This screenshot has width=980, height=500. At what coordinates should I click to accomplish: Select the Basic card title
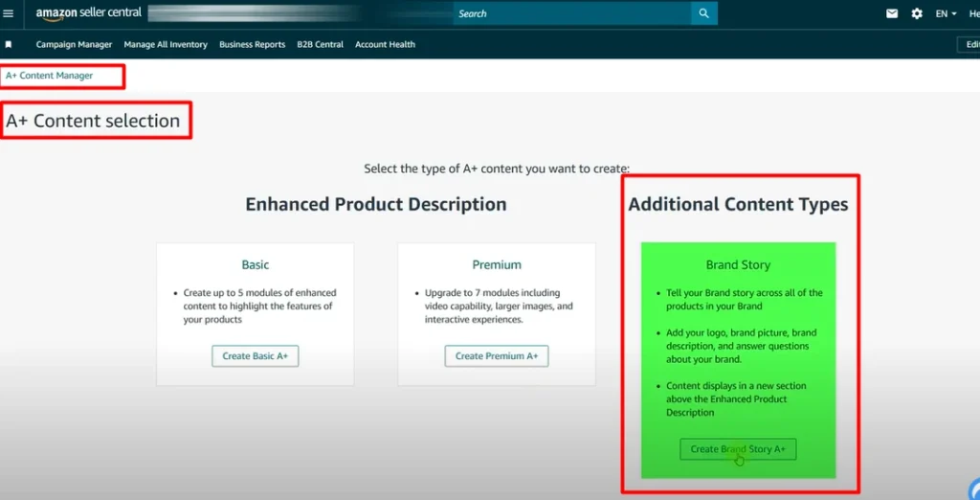pyautogui.click(x=255, y=264)
